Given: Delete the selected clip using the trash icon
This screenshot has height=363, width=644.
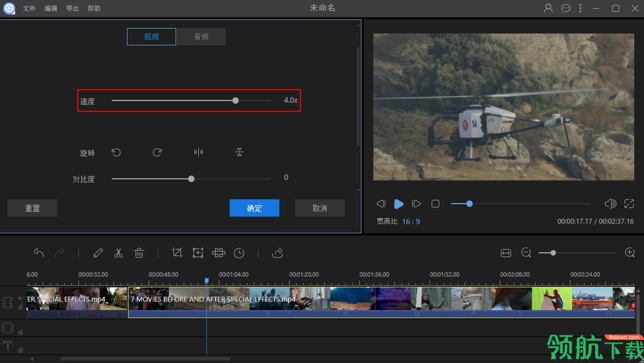Looking at the screenshot, I should [139, 253].
